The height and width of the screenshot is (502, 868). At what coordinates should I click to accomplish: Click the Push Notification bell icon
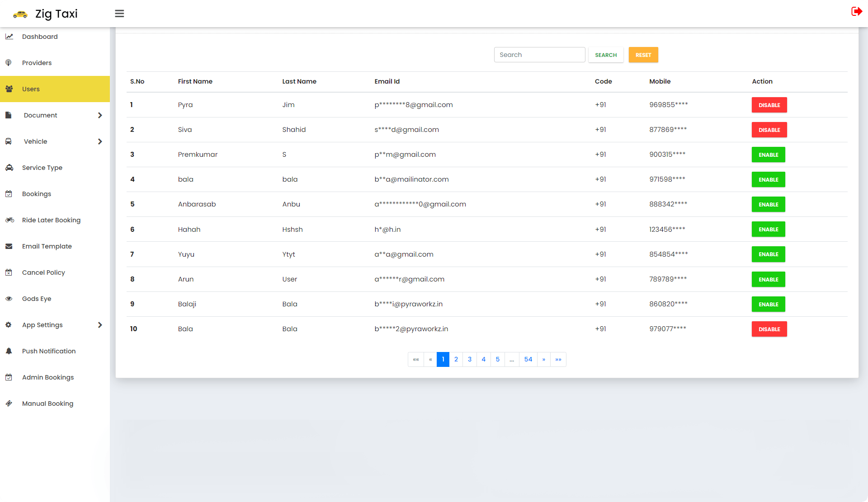[x=9, y=351]
